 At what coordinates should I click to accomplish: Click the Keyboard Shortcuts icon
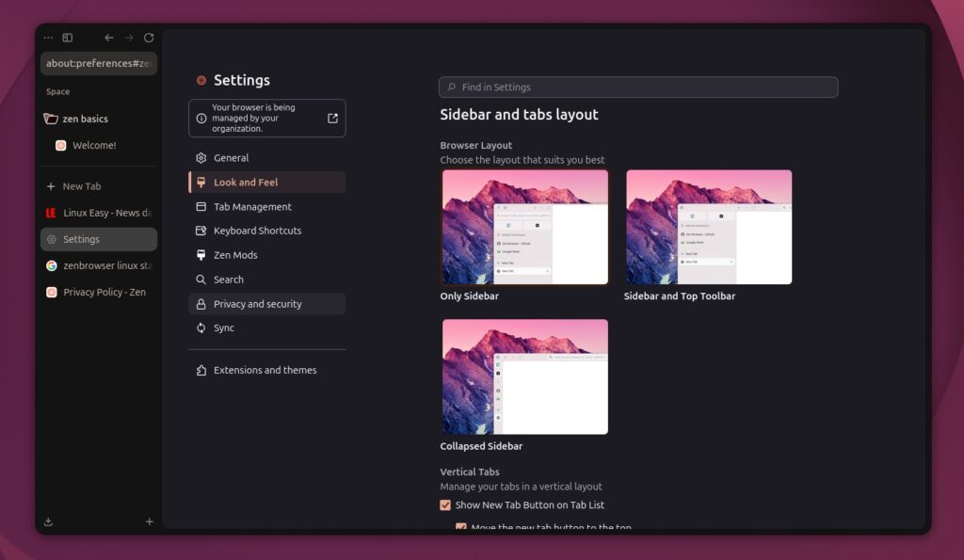pos(201,231)
